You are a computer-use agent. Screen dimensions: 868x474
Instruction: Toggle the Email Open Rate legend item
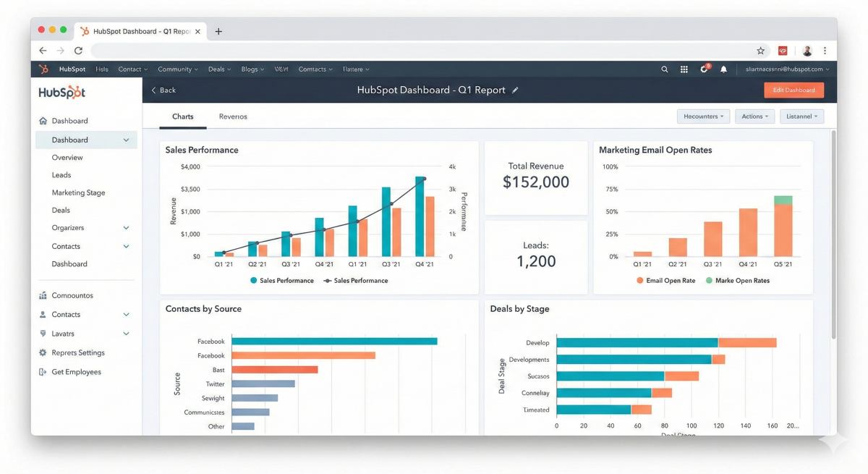click(665, 280)
